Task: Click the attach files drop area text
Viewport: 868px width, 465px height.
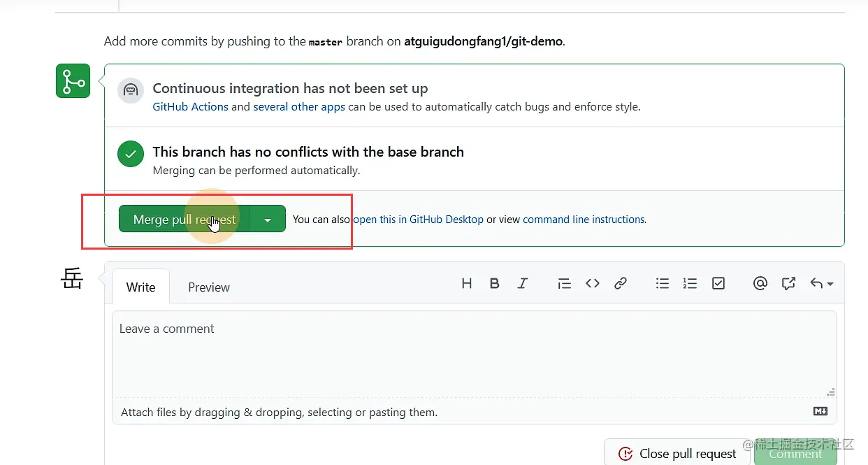Action: click(279, 412)
